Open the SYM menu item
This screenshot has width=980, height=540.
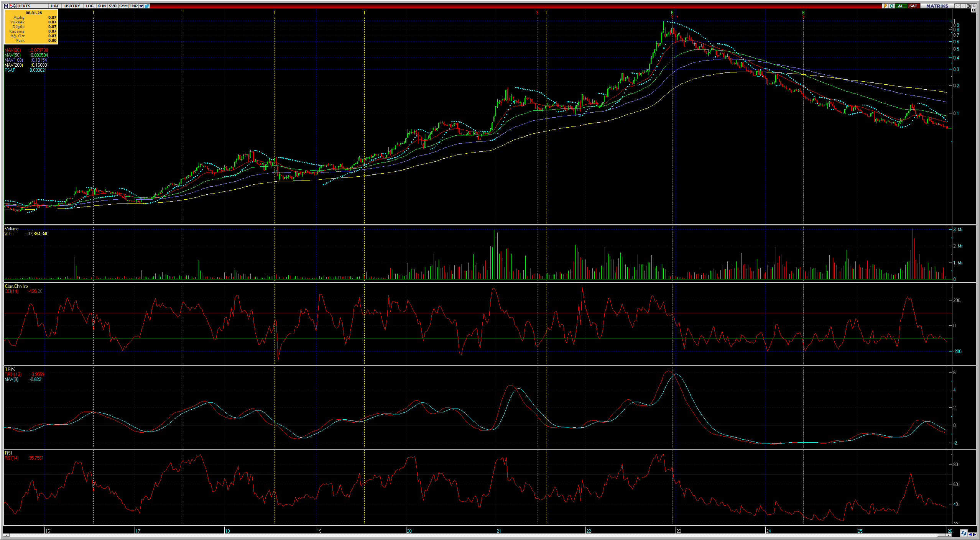[x=123, y=6]
